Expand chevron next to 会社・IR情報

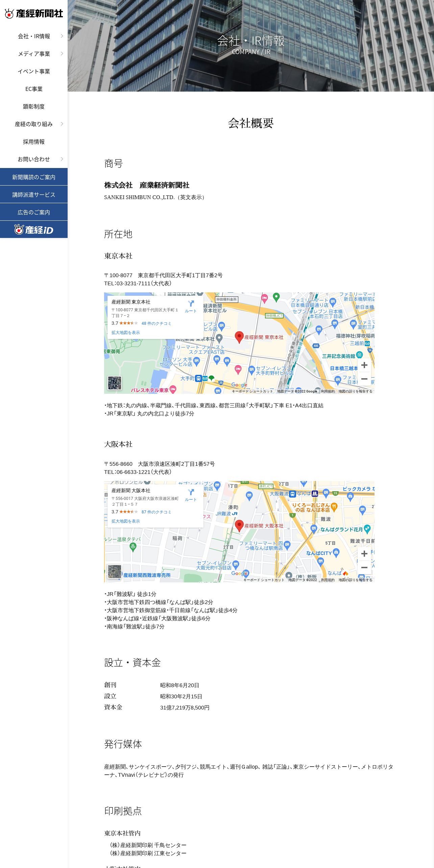pyautogui.click(x=62, y=36)
